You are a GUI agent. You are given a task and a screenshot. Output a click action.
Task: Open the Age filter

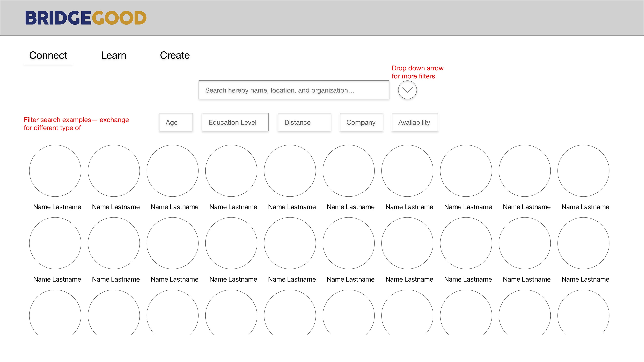pos(176,122)
